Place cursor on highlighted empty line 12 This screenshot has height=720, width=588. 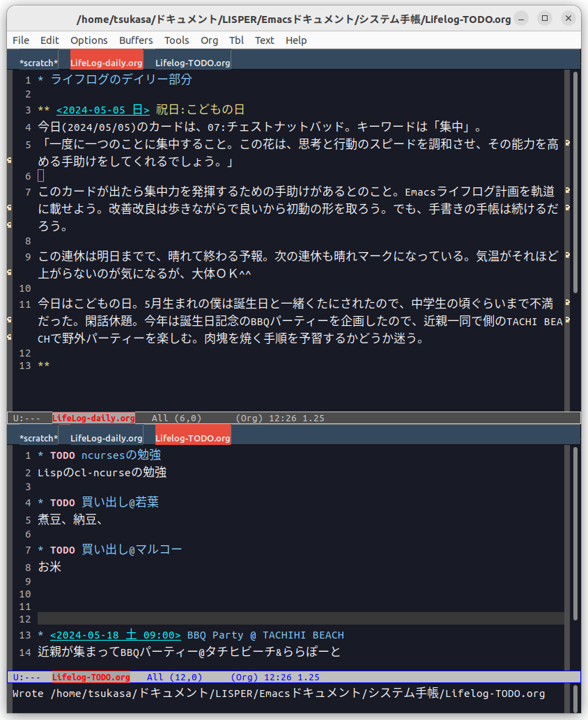300,618
